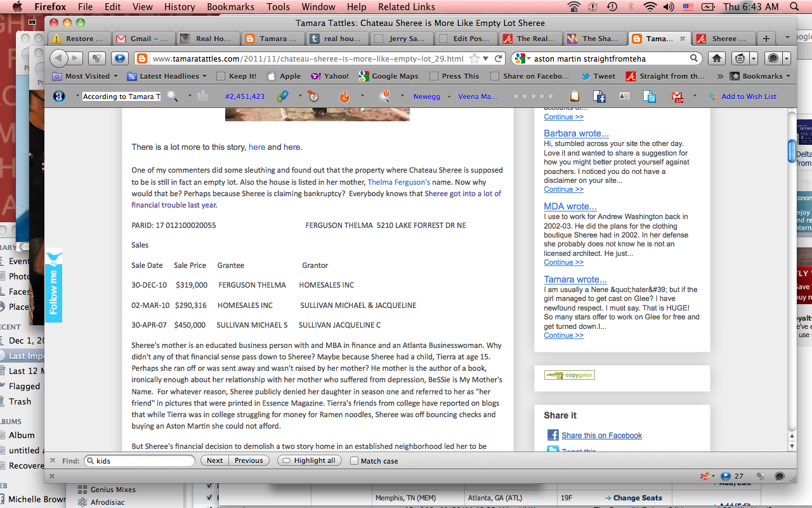812x508 pixels.
Task: Click the Twitter Follow me side badge
Action: (x=54, y=285)
